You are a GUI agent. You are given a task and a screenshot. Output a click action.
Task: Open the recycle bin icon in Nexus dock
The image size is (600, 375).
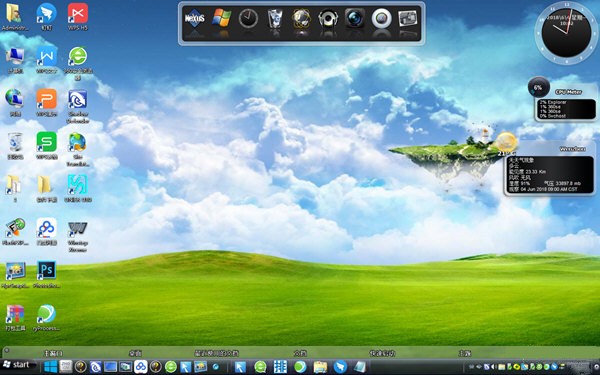[275, 18]
